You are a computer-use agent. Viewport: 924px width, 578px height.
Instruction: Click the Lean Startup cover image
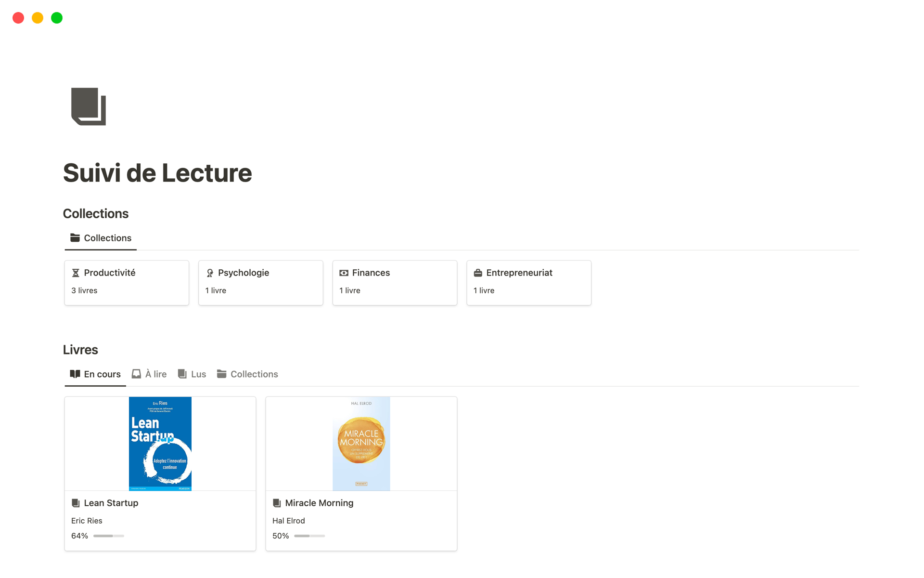(x=160, y=444)
